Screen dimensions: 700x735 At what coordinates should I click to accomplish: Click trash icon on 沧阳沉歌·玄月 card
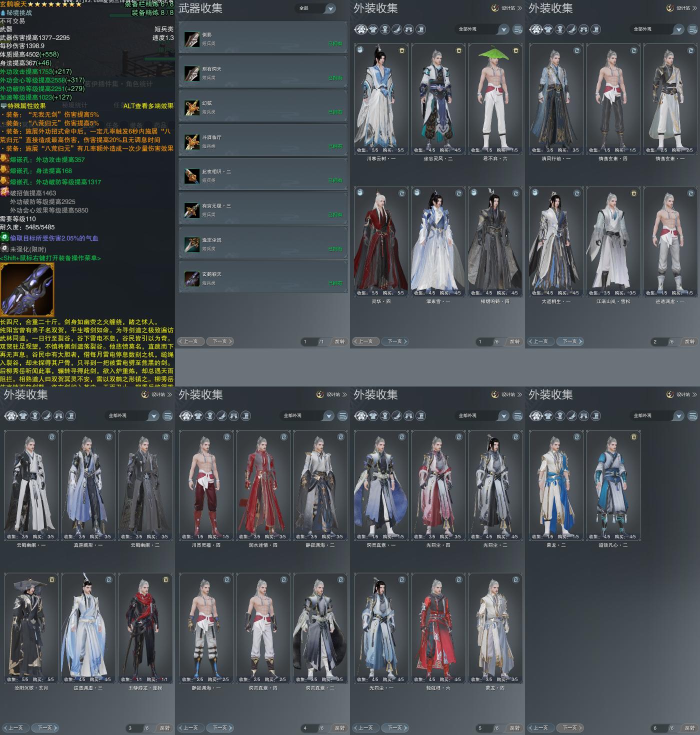(x=52, y=579)
